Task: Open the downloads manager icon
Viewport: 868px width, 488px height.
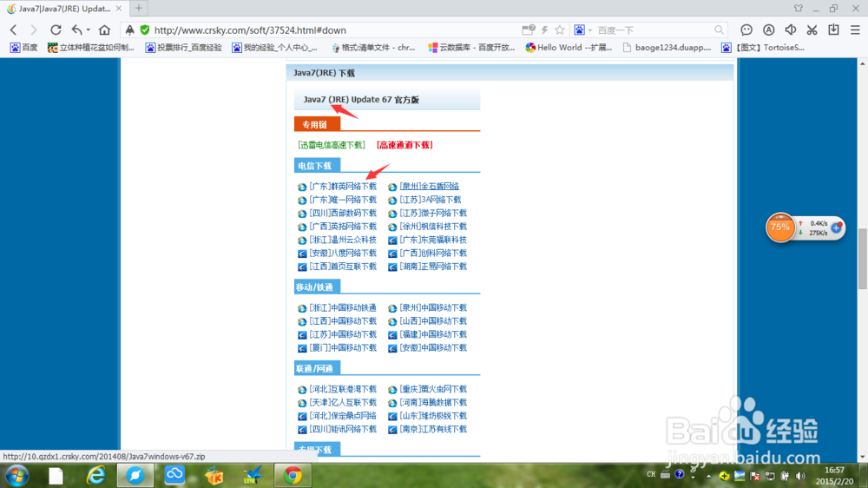Action: pyautogui.click(x=833, y=30)
